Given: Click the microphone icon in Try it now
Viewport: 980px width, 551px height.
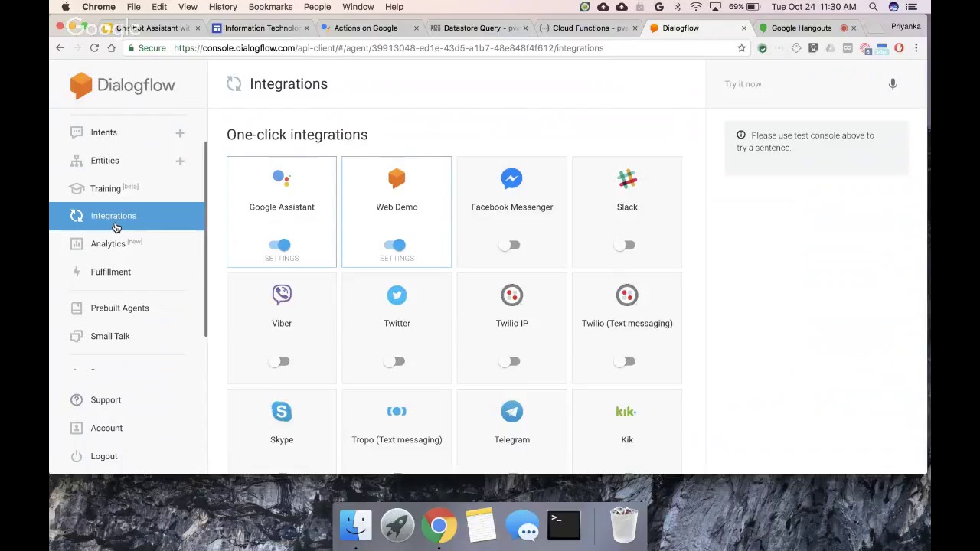Looking at the screenshot, I should 893,84.
